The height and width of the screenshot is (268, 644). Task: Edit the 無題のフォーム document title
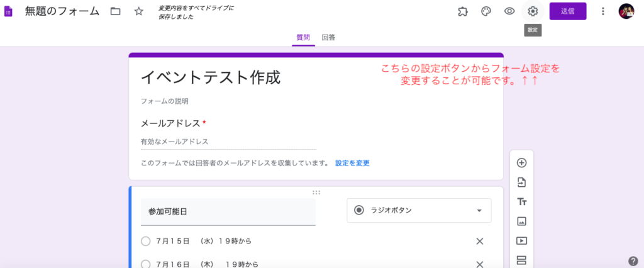[x=62, y=11]
